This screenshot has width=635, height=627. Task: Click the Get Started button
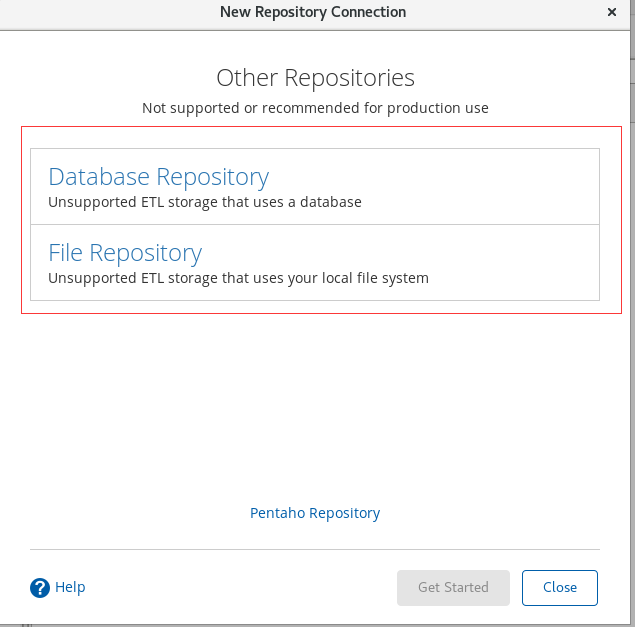tap(453, 588)
